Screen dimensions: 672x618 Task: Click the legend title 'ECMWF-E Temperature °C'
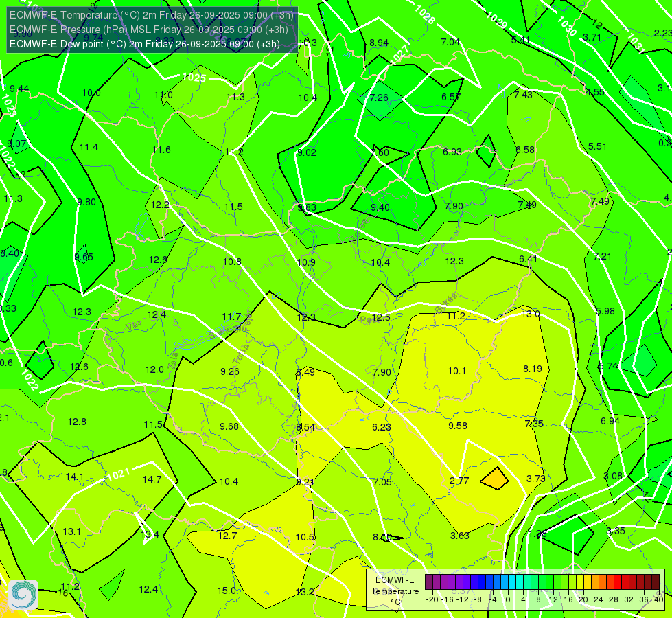coord(395,591)
